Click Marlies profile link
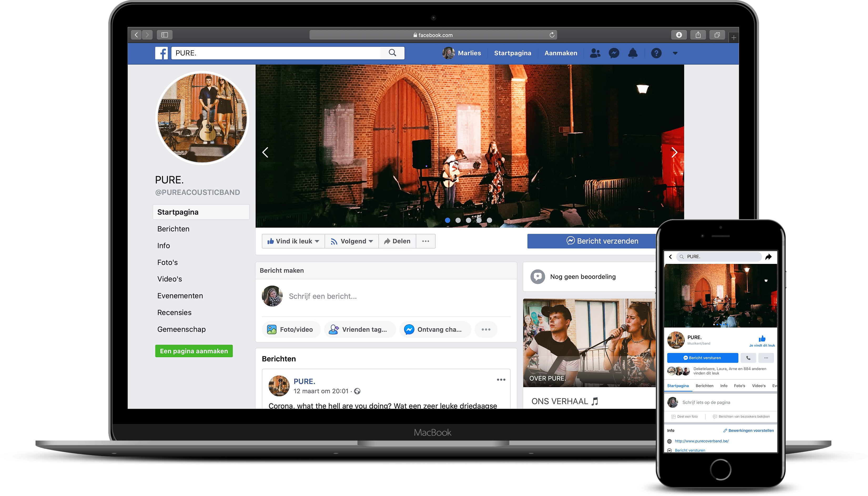Viewport: 868px width, 496px height. point(462,53)
